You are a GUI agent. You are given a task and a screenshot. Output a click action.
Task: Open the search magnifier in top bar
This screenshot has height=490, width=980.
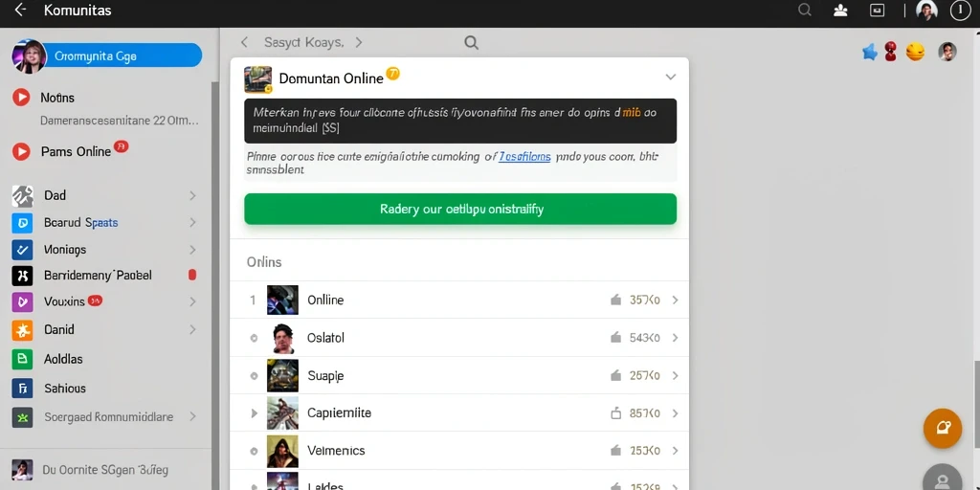[805, 10]
